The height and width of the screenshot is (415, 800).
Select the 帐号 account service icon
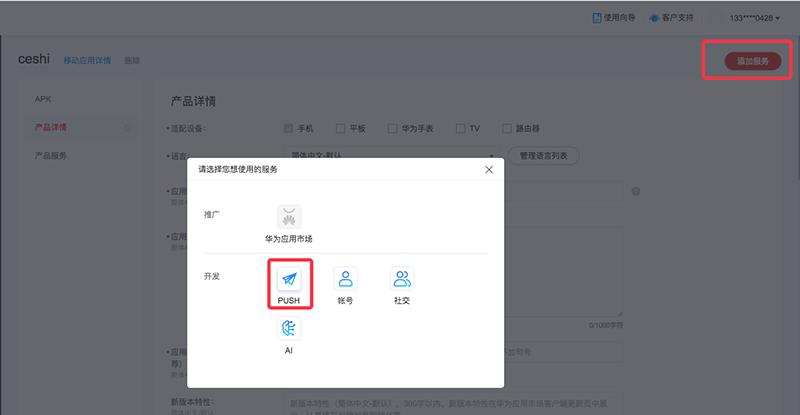tap(345, 279)
